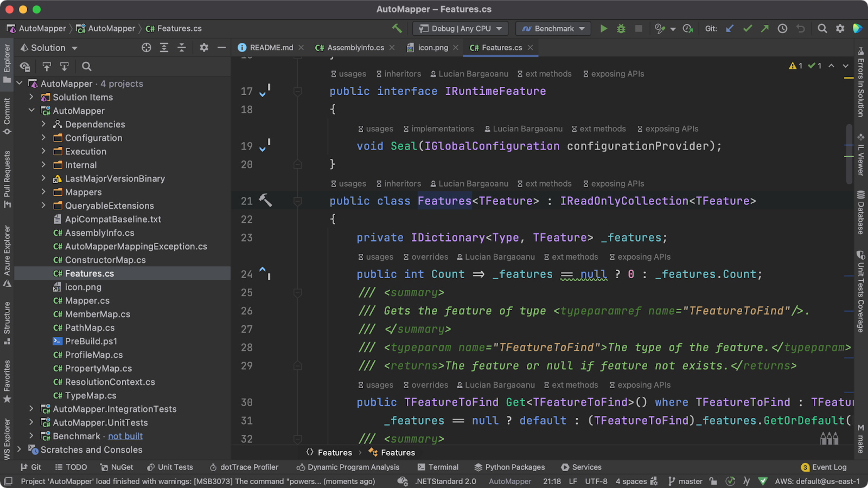This screenshot has width=868, height=488.
Task: Open IDE settings gear in top toolbar
Action: pyautogui.click(x=840, y=28)
